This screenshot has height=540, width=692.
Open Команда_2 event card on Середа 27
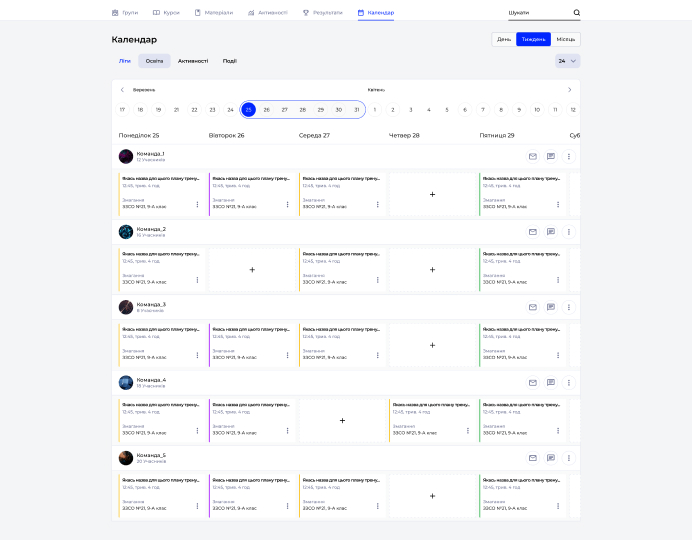[342, 270]
